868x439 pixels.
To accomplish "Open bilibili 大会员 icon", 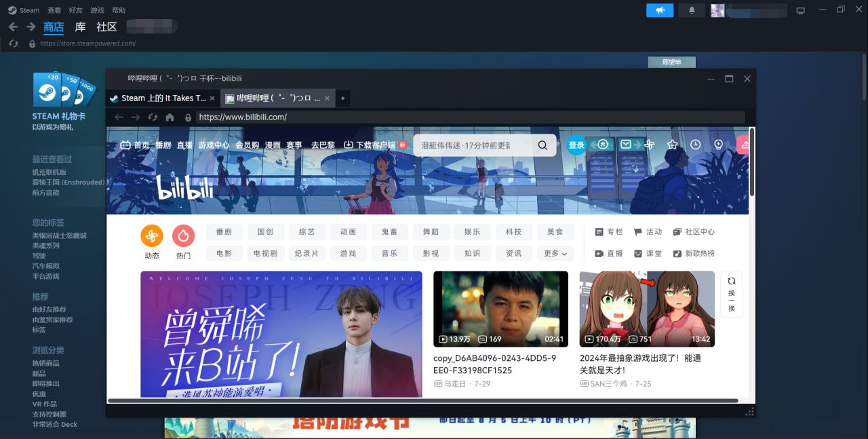I will pos(603,145).
